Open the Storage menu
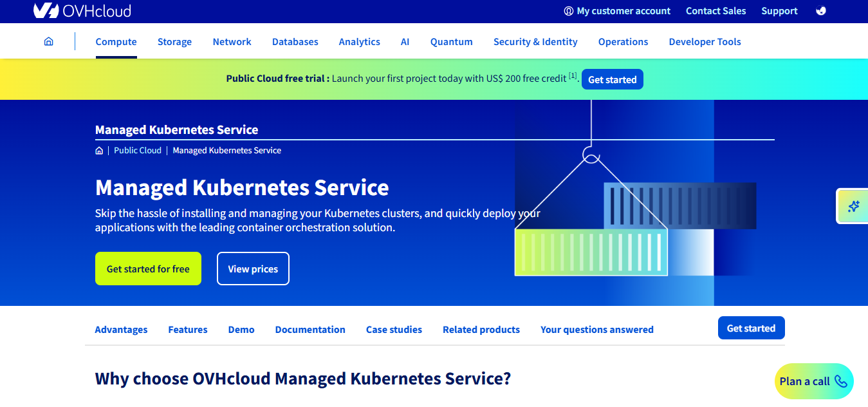The image size is (868, 407). coord(174,42)
